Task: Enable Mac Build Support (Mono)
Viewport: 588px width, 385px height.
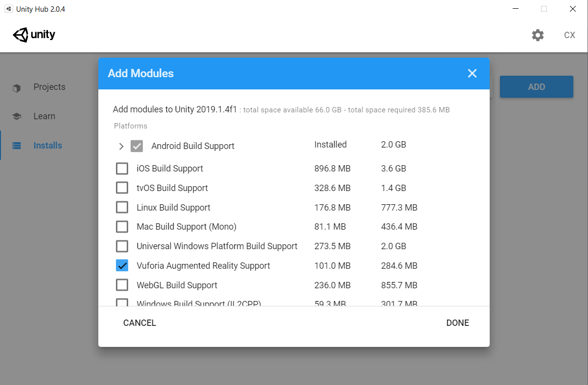Action: pyautogui.click(x=122, y=226)
